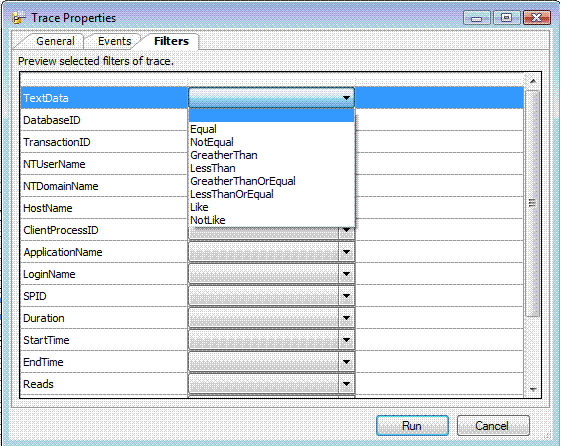
Task: Open the EndTime filter dropdown arrow
Action: point(346,362)
